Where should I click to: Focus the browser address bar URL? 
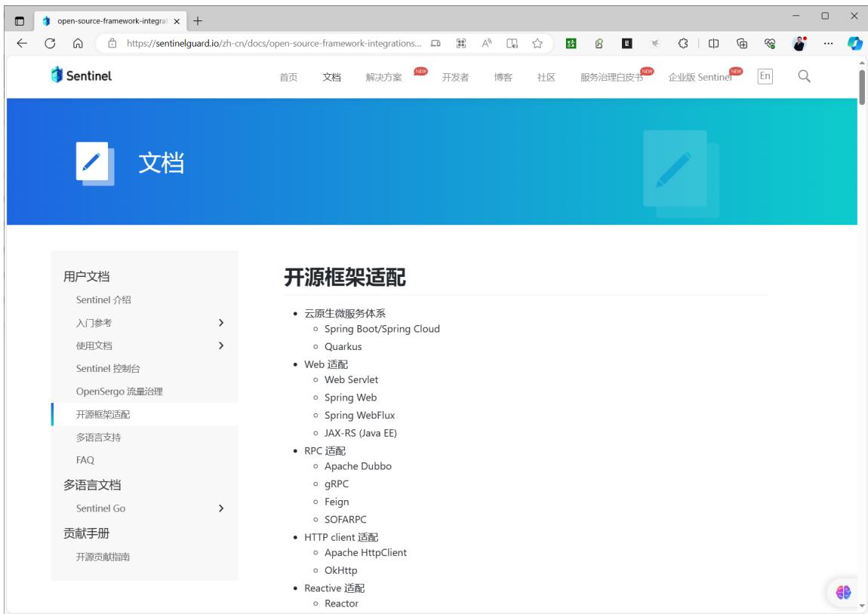pyautogui.click(x=274, y=43)
